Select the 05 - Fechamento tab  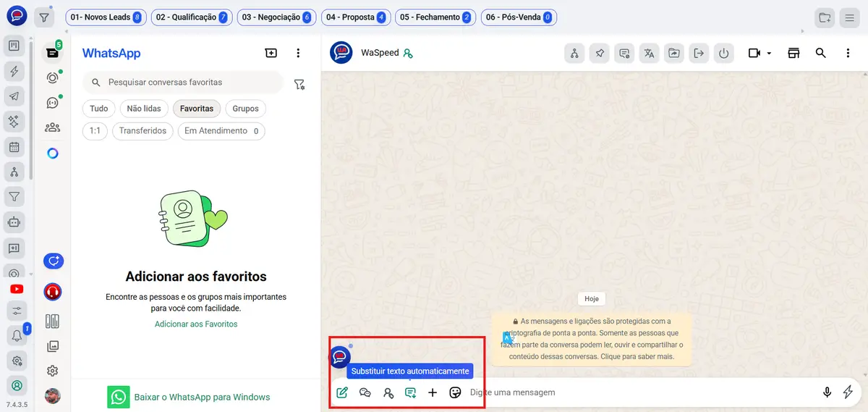(435, 17)
